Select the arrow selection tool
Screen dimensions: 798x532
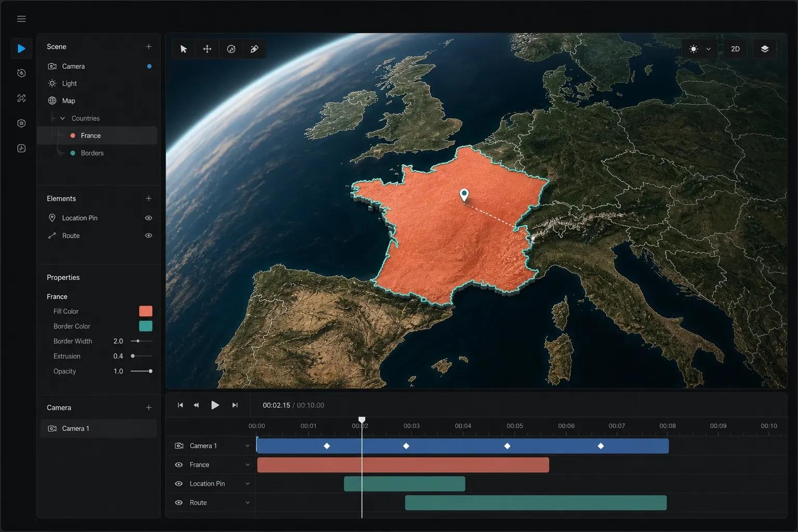pos(183,49)
